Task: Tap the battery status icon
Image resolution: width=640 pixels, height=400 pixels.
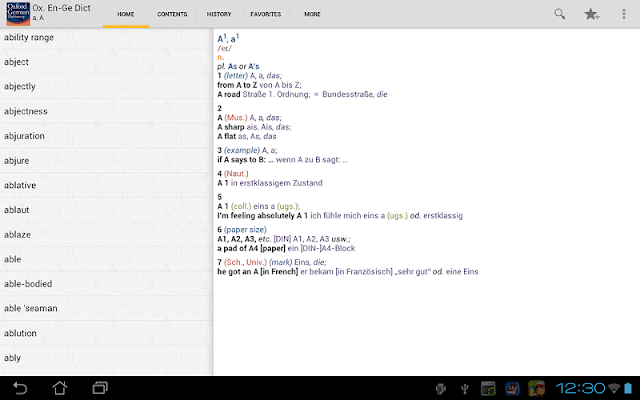Action: [628, 388]
